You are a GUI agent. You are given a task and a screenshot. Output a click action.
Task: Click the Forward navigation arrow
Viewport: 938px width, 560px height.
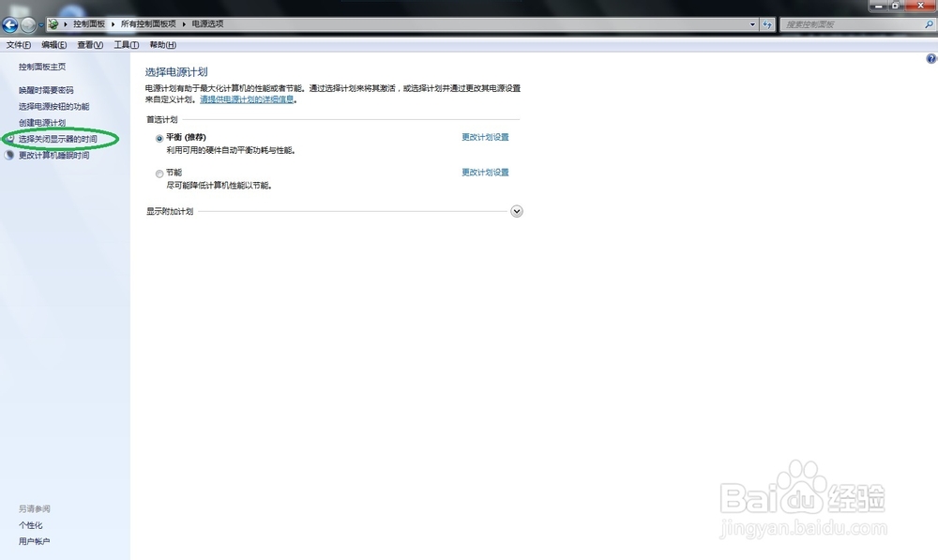[28, 24]
